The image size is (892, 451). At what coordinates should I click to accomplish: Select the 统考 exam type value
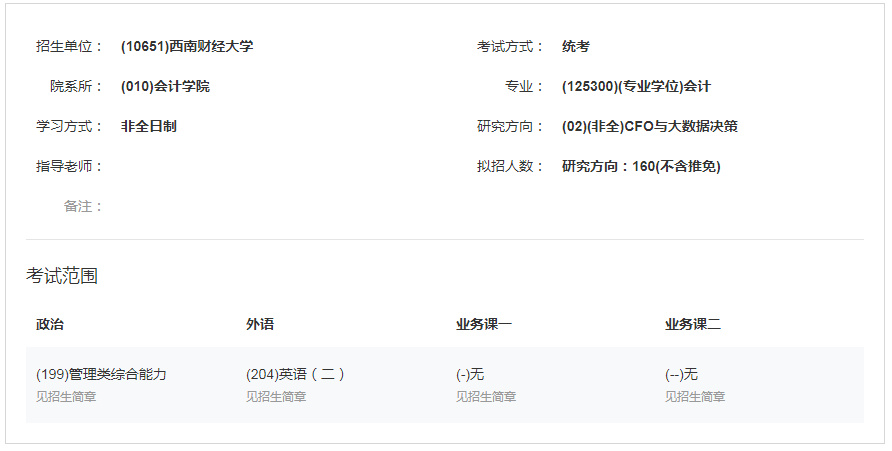coord(576,47)
